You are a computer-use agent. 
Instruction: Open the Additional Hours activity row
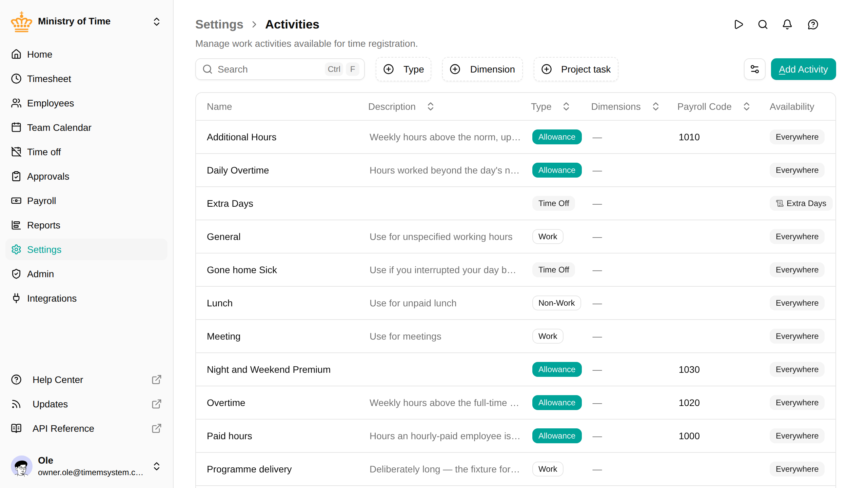[x=516, y=137]
